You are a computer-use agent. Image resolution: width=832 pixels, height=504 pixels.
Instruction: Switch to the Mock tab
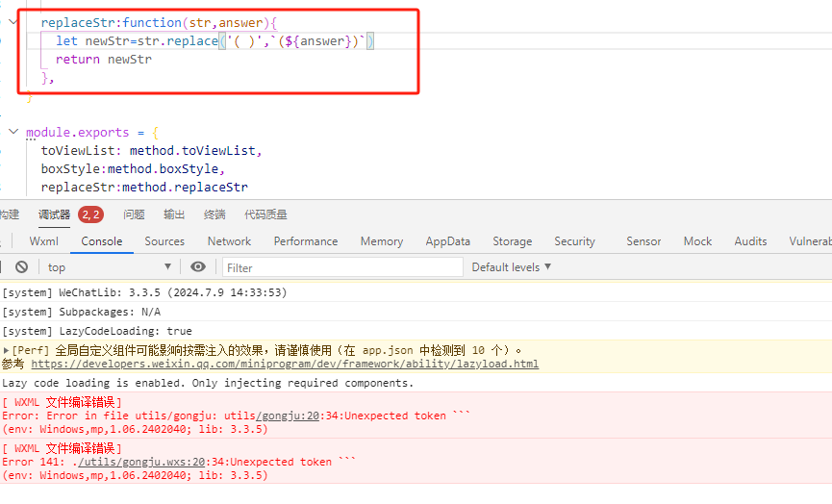click(x=697, y=241)
